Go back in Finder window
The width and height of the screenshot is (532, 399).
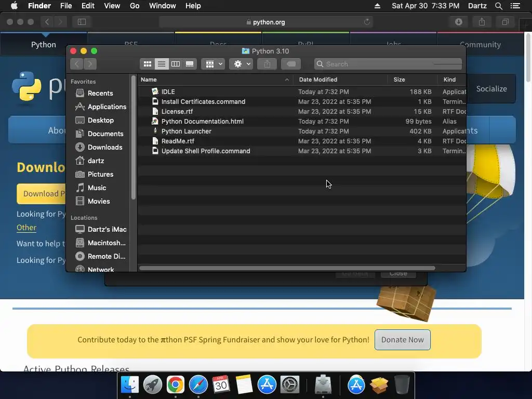[x=77, y=64]
